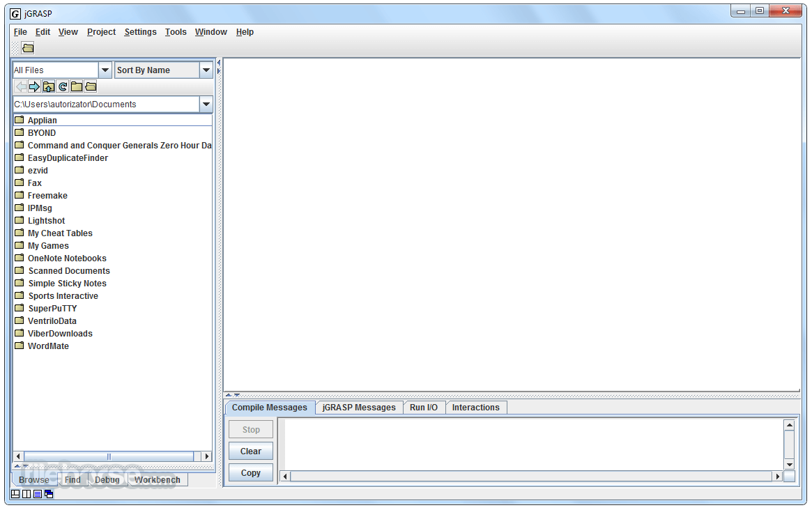
Task: Select the Freemake folder
Action: pyautogui.click(x=112, y=196)
